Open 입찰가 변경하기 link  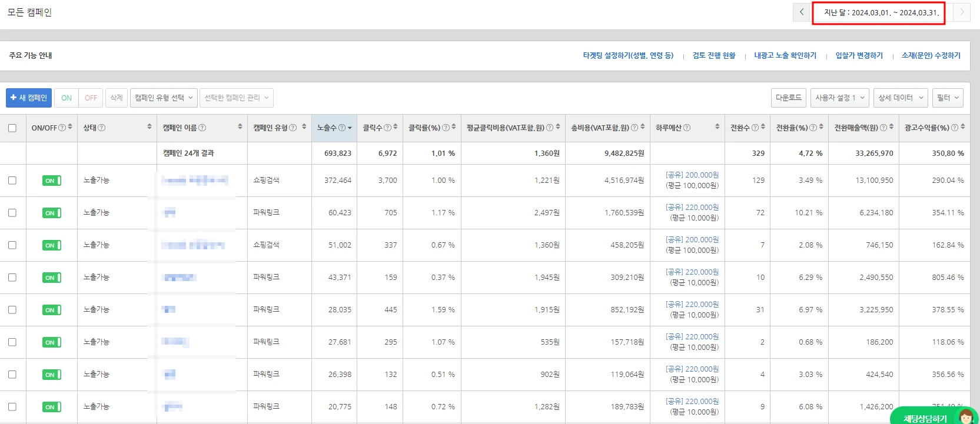tap(859, 55)
